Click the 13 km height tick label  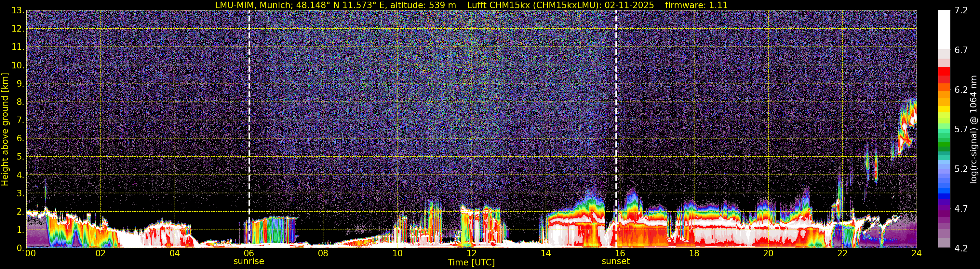[x=18, y=11]
